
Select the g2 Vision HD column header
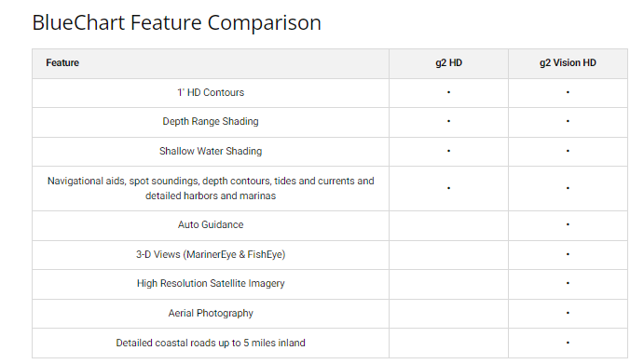tap(568, 62)
